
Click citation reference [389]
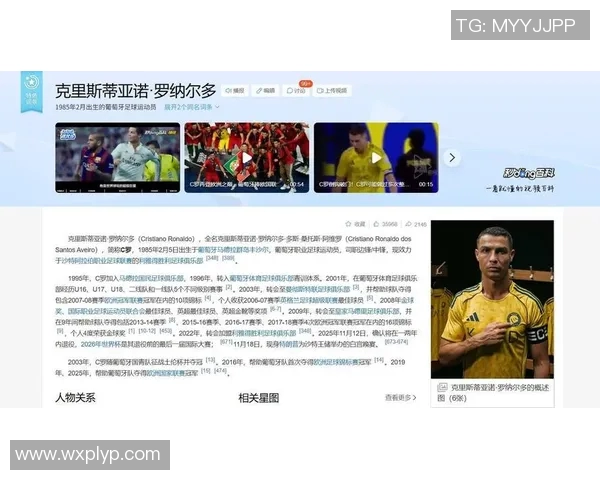(x=228, y=258)
